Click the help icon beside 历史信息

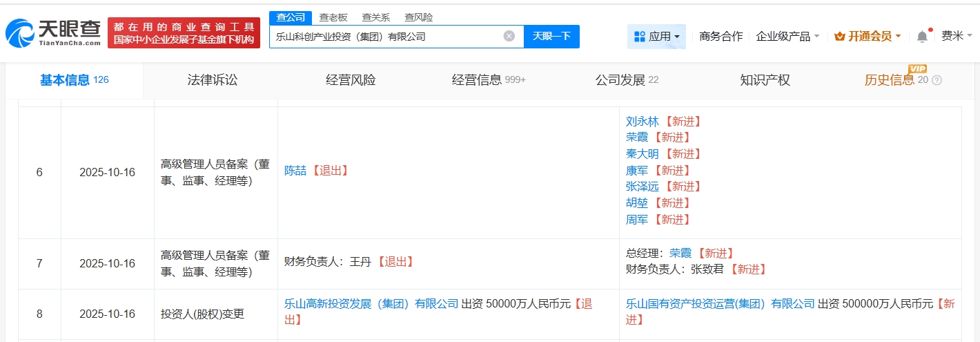click(x=937, y=81)
